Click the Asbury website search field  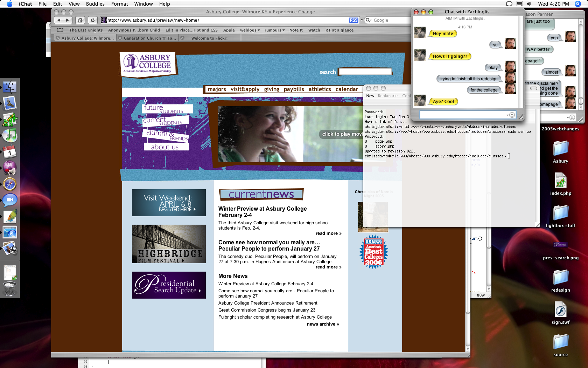tap(365, 71)
